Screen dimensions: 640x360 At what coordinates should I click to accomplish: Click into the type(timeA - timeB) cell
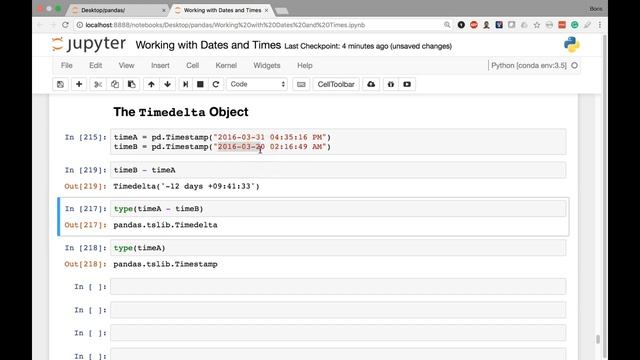click(x=338, y=209)
